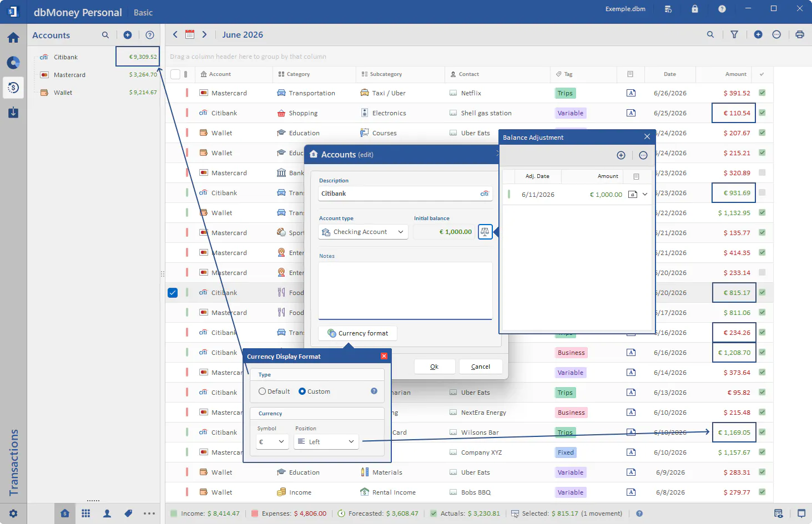Search accounts using the magnifier in Accounts panel

tap(105, 35)
